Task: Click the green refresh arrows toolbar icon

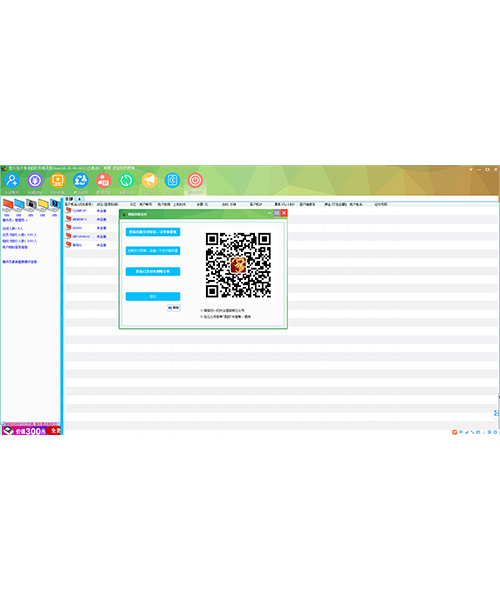Action: tap(126, 180)
